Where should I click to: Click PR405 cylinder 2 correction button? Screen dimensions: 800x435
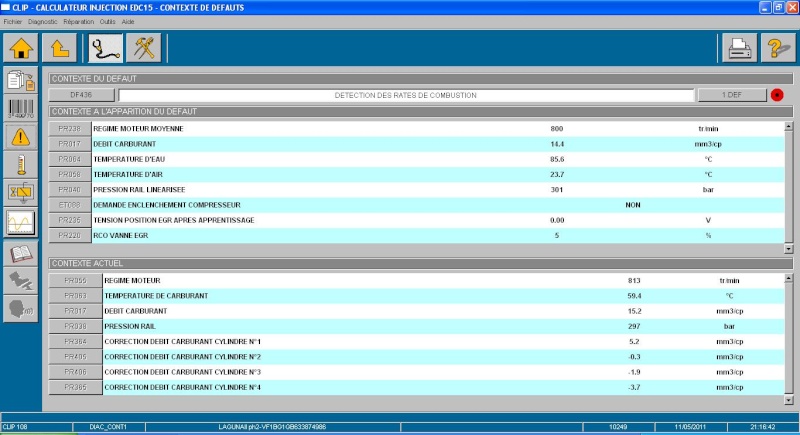76,357
